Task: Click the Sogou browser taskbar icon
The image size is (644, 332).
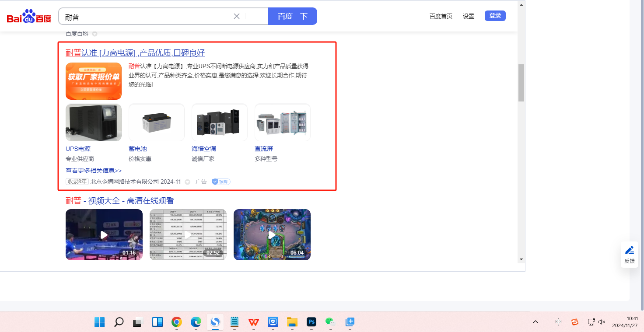Action: click(x=215, y=322)
